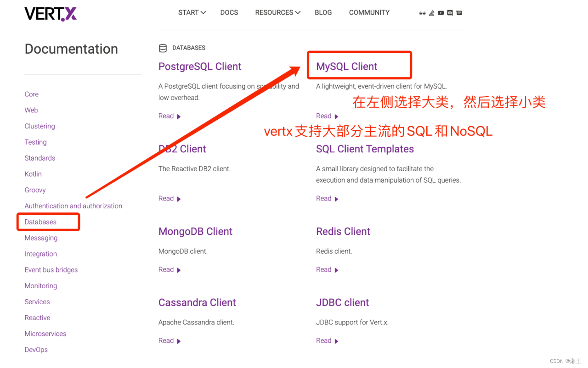Open the MySQL Client title link
The height and width of the screenshot is (368, 588).
click(x=347, y=67)
